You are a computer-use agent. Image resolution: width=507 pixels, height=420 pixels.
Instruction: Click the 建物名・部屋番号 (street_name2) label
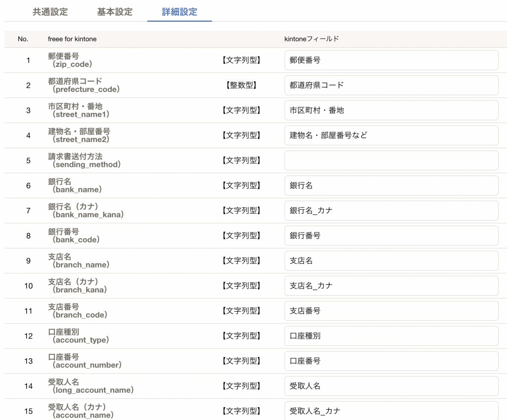coord(79,136)
